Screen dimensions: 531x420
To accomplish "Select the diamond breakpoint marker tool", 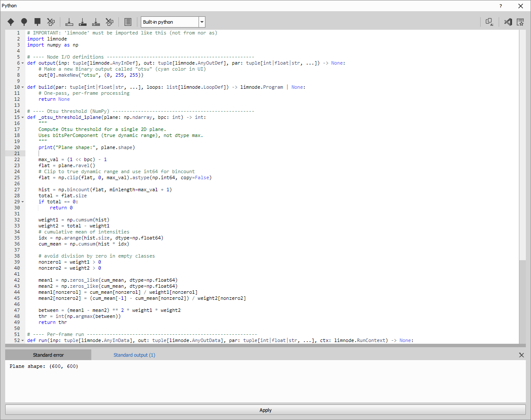I will click(x=11, y=22).
